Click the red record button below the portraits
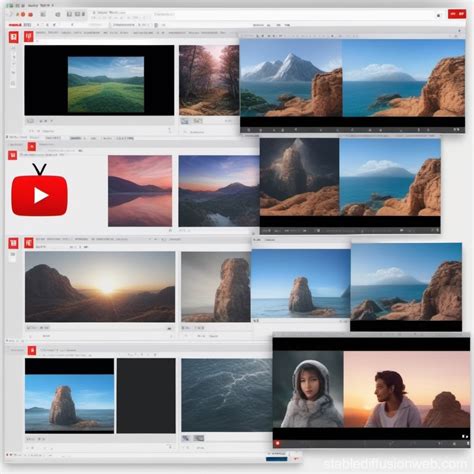 (x=277, y=443)
